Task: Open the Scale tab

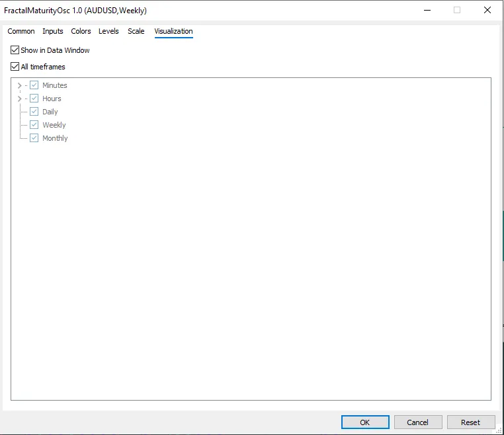Action: coord(136,31)
